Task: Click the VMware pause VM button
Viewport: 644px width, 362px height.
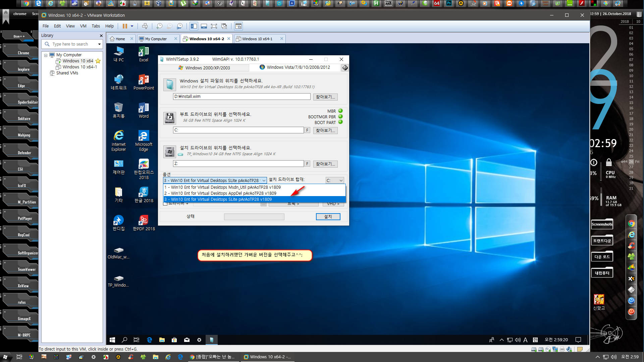Action: (125, 26)
